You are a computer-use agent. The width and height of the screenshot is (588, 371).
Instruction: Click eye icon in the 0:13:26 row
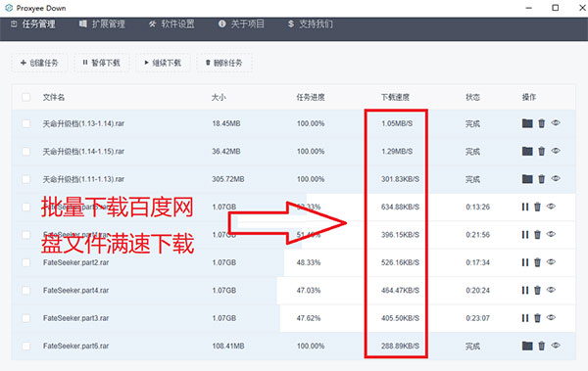coord(551,207)
